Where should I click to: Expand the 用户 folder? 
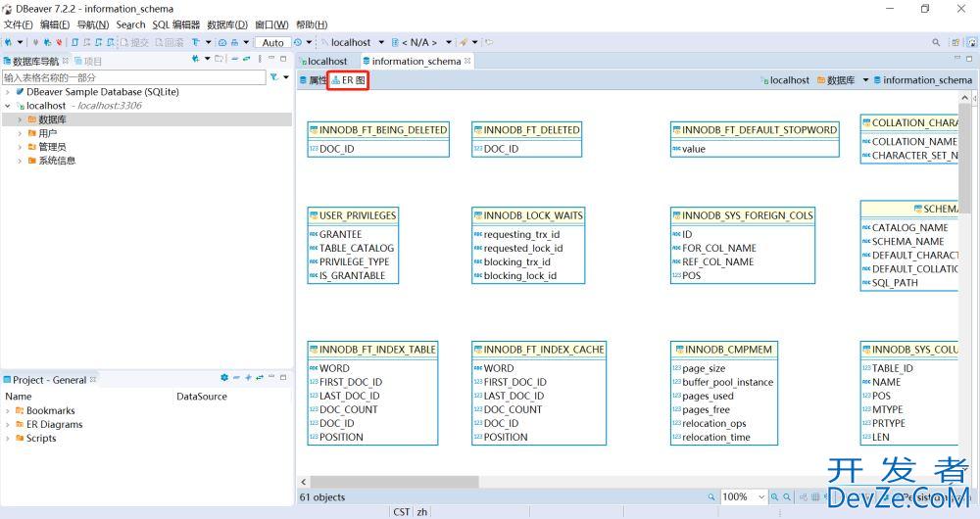[x=20, y=133]
